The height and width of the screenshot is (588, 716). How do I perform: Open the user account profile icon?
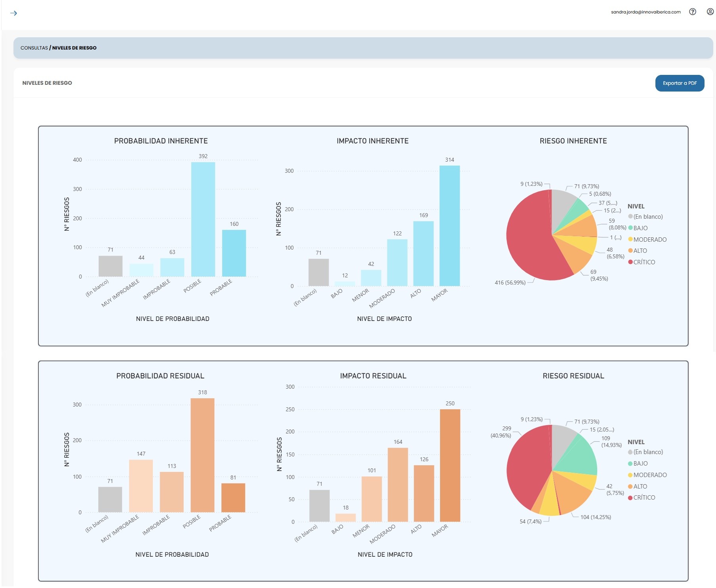click(710, 11)
